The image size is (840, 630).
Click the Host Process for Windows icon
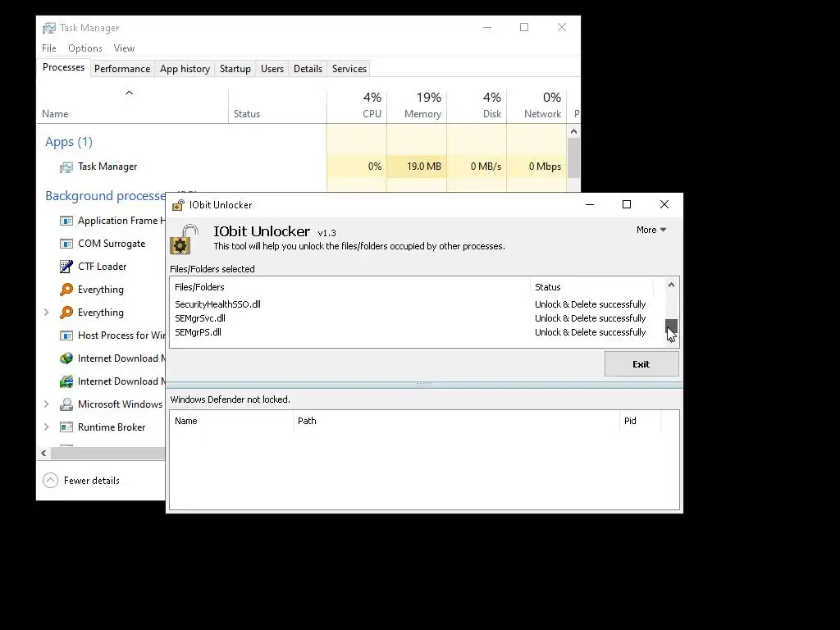tap(66, 336)
